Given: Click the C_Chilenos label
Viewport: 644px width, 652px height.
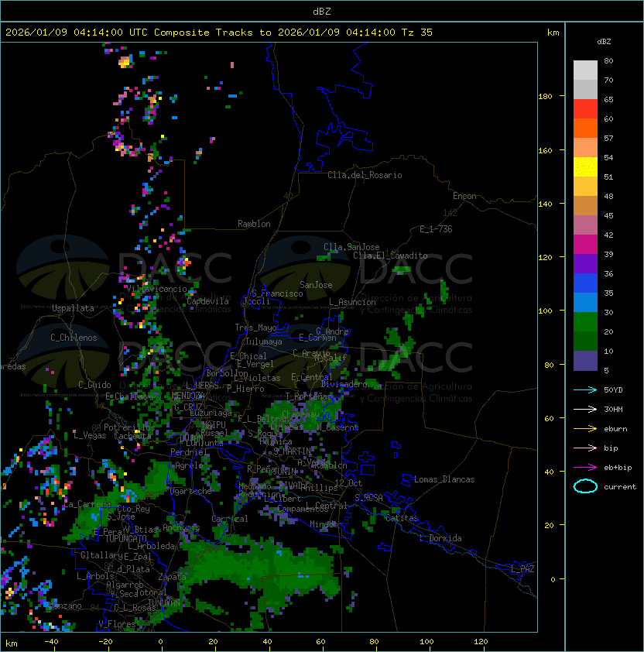Looking at the screenshot, I should point(74,338).
